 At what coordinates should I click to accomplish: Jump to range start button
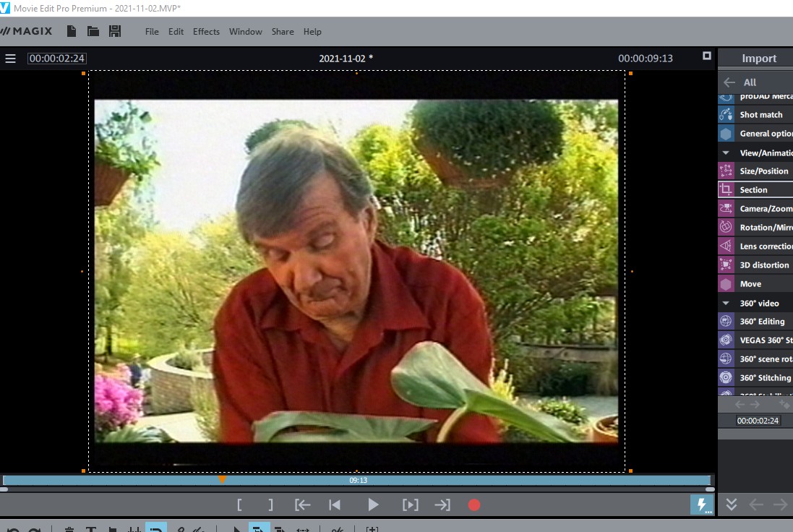coord(302,505)
